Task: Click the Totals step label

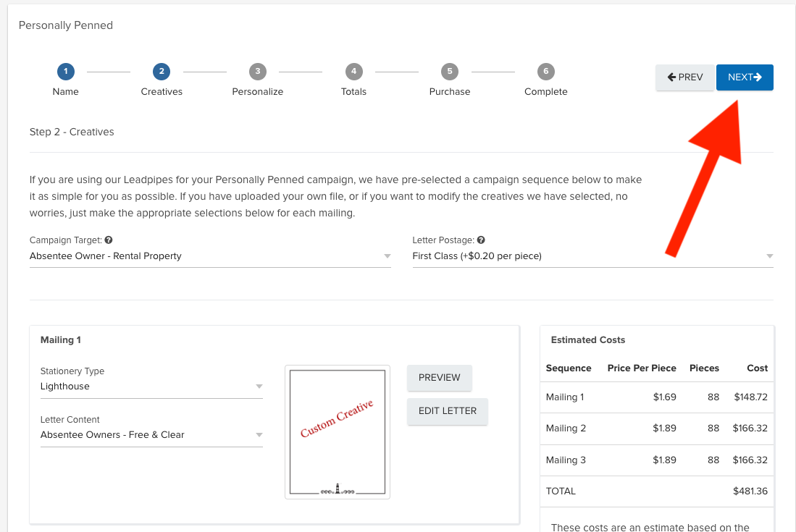Action: pyautogui.click(x=354, y=92)
